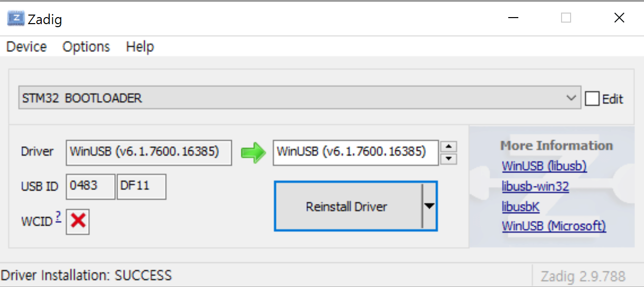This screenshot has width=644, height=287.
Task: Click the red X WCID status icon
Action: (x=78, y=221)
